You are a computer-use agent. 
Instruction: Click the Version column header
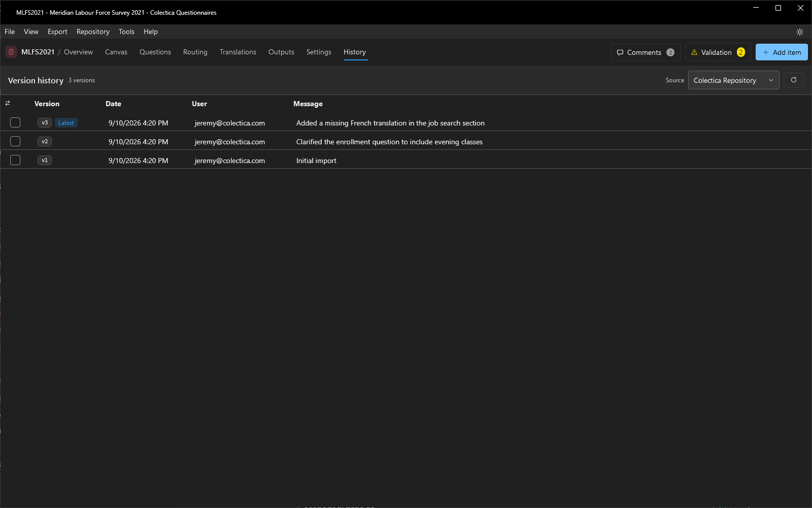[47, 104]
